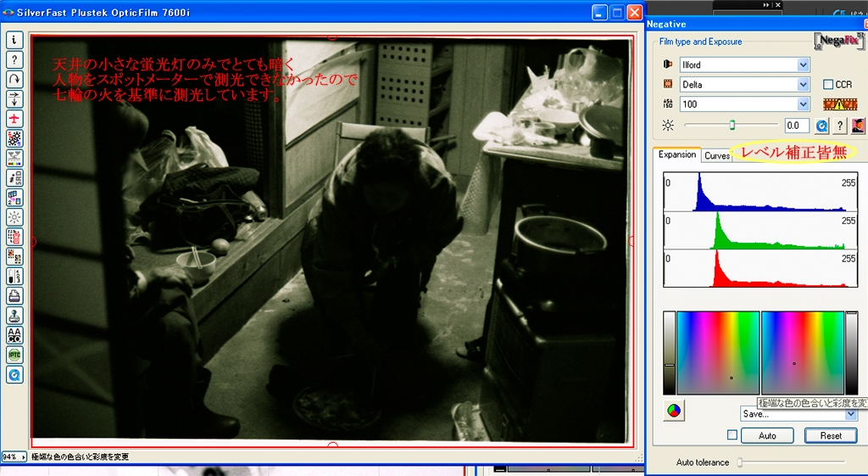Click the NegaFix logo in Negative panel

[840, 41]
